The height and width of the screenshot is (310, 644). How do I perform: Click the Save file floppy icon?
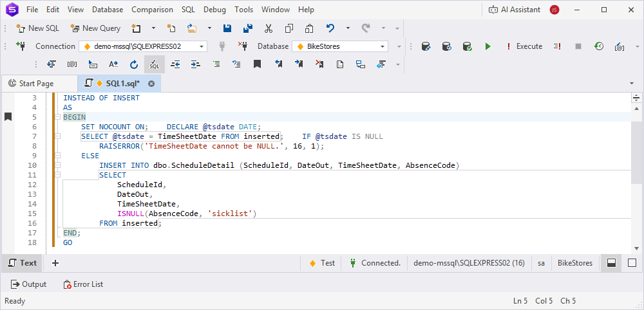click(x=227, y=28)
